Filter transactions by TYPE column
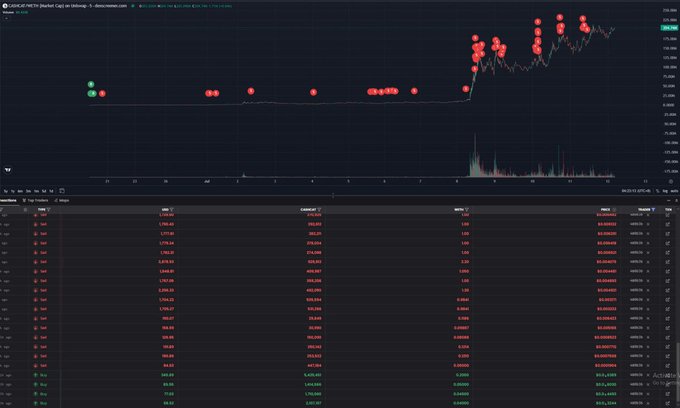680x408 pixels. 49,209
